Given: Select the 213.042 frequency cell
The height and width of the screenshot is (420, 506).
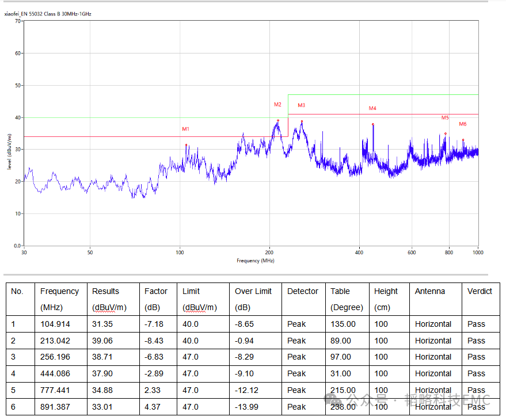Looking at the screenshot, I should point(55,341).
